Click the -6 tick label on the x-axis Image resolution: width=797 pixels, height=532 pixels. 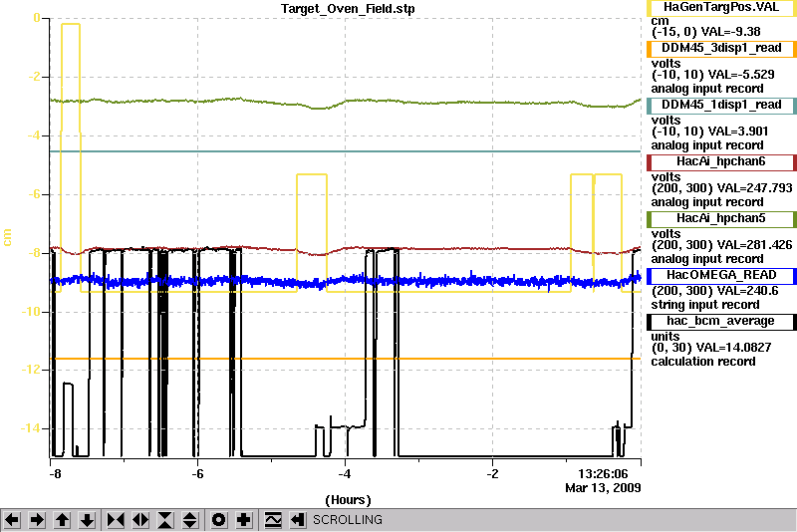pyautogui.click(x=197, y=474)
